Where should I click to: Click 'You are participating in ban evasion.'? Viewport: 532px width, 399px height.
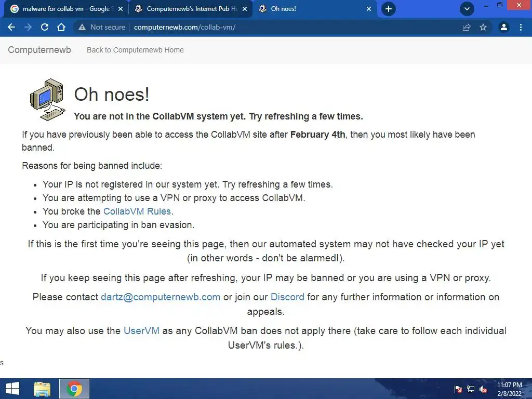pyautogui.click(x=118, y=224)
